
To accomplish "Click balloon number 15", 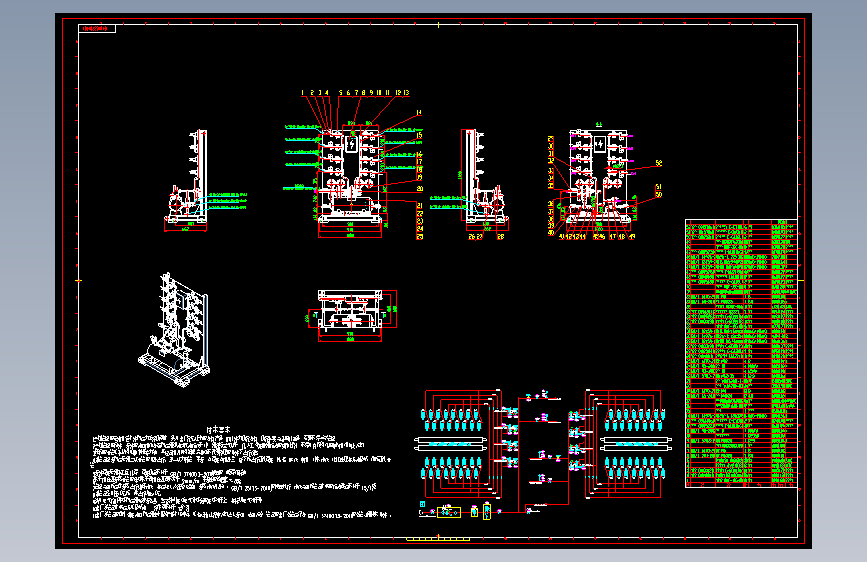I will click(419, 136).
